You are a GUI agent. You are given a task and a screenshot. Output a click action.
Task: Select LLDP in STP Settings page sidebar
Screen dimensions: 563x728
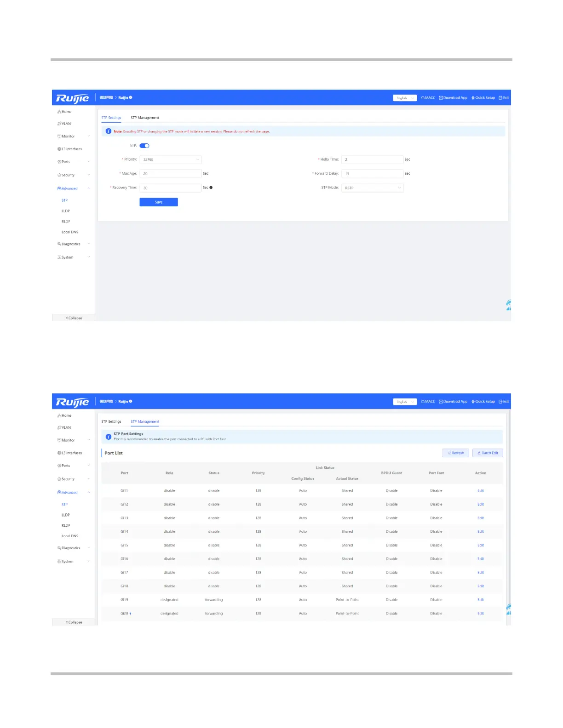click(x=66, y=211)
